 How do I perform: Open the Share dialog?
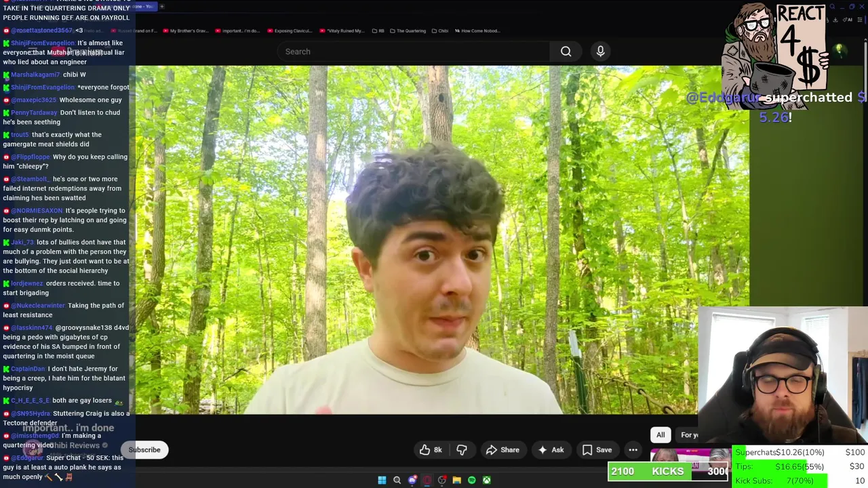pos(502,450)
